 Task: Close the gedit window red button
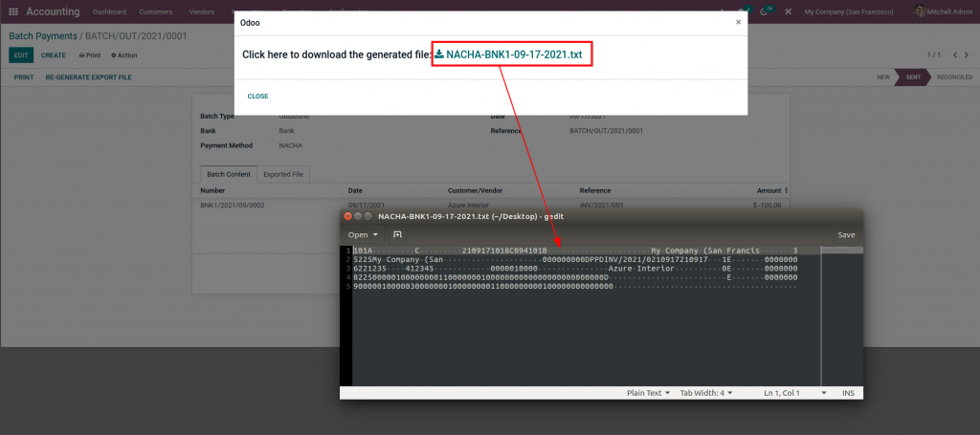pos(348,217)
